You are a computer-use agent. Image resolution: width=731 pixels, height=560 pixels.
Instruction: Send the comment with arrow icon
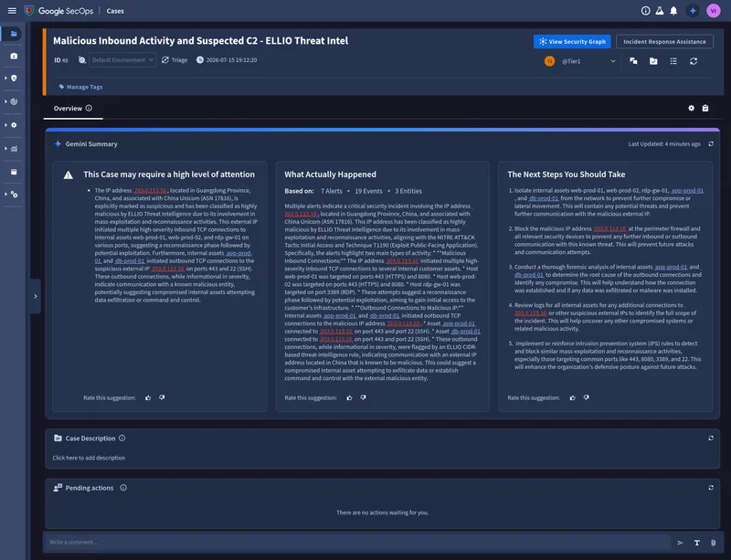click(x=680, y=543)
